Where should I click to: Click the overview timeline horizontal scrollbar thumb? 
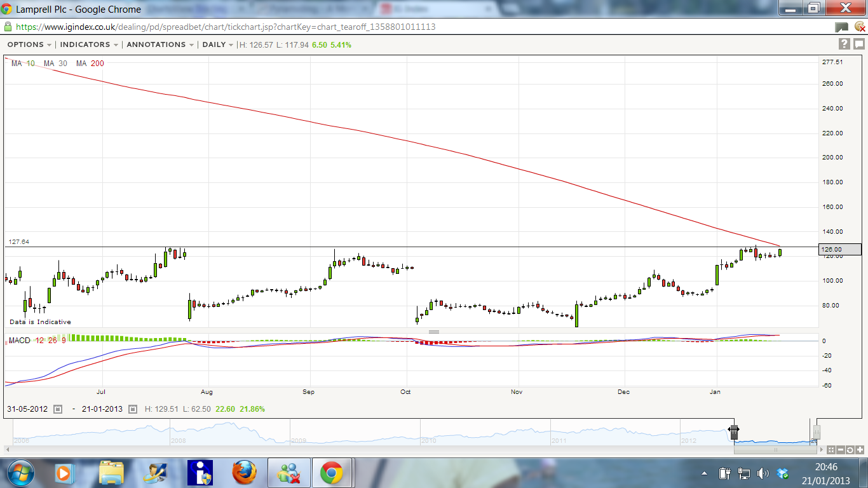click(x=775, y=450)
